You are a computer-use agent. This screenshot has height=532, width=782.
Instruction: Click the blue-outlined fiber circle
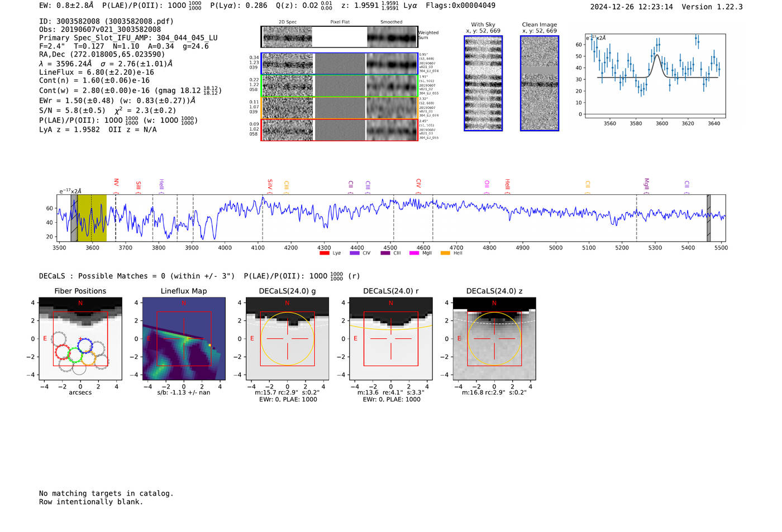85,346
